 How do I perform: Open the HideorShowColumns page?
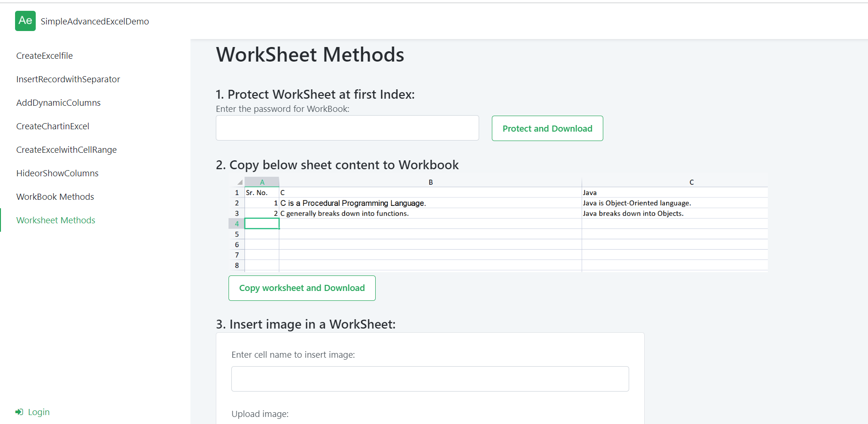(x=57, y=173)
